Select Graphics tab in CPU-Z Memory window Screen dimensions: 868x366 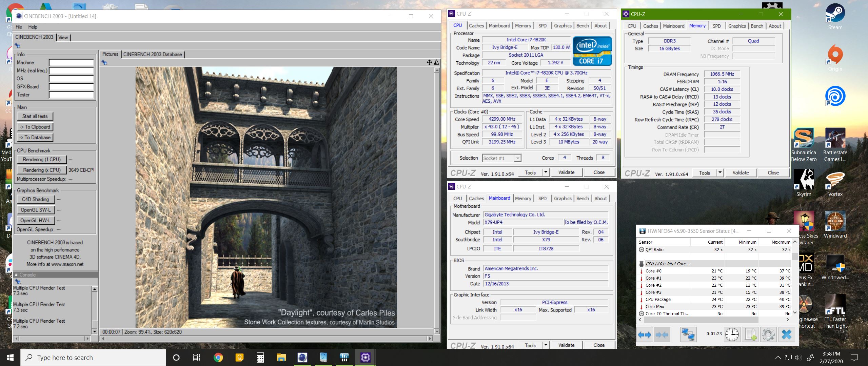737,26
